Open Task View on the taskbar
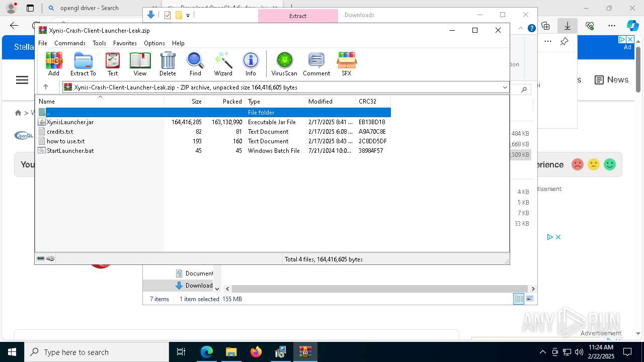The width and height of the screenshot is (644, 362). pos(181,352)
